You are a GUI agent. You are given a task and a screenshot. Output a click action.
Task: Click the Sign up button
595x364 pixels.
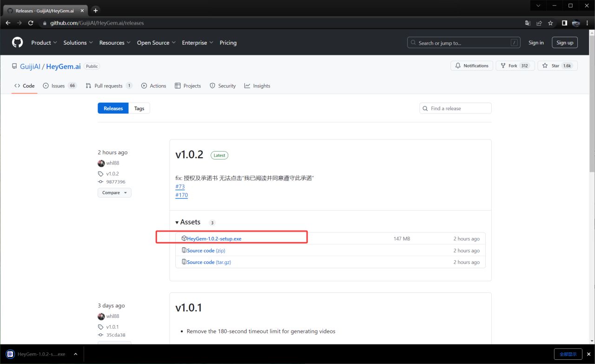565,43
